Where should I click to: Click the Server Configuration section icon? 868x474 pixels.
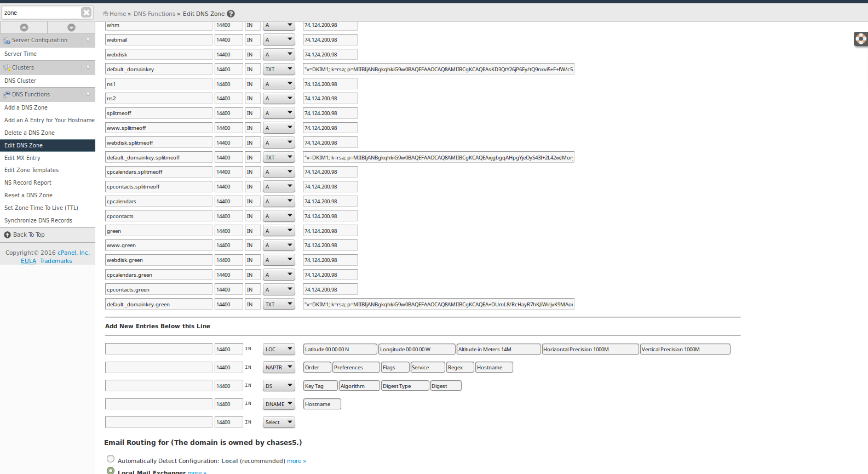click(x=7, y=41)
